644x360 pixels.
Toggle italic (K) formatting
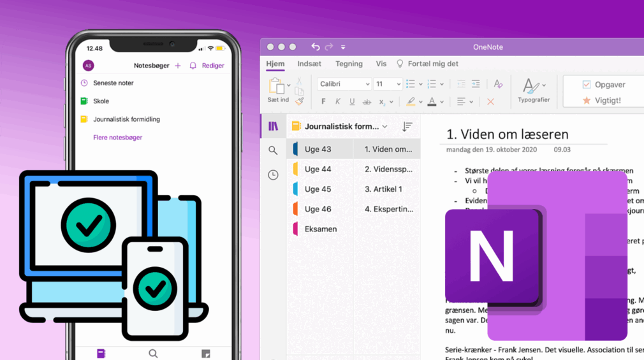point(337,101)
